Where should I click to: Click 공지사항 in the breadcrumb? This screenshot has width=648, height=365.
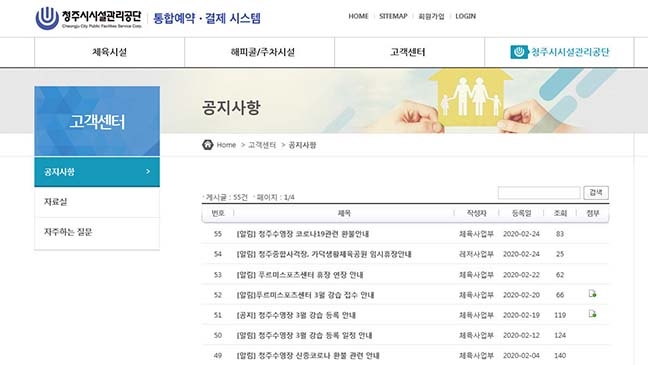tap(302, 145)
